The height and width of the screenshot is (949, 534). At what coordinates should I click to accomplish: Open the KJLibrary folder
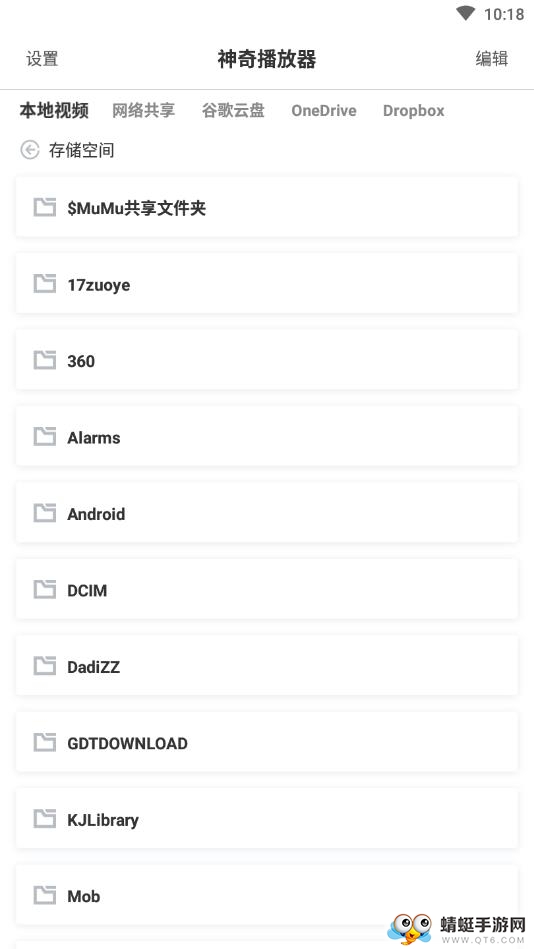click(267, 818)
